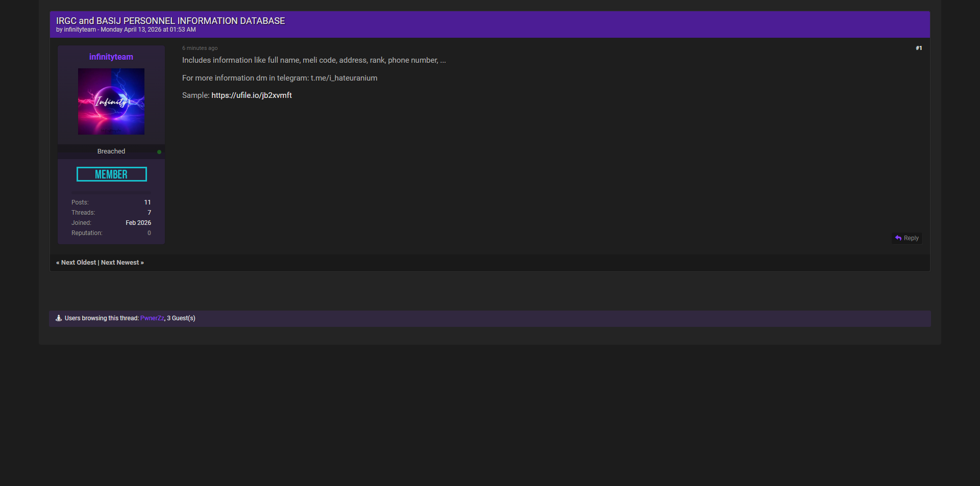The width and height of the screenshot is (980, 486).
Task: Click the green online status dot
Action: (x=159, y=152)
